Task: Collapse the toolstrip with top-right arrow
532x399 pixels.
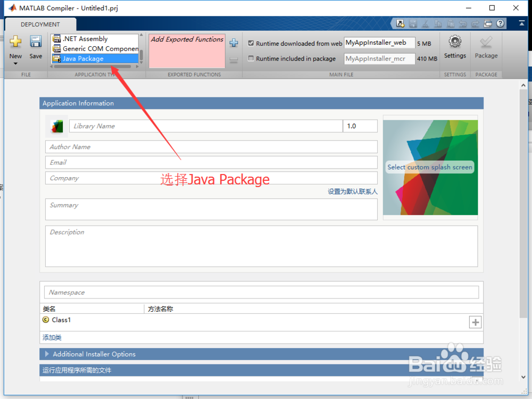Action: pyautogui.click(x=521, y=23)
